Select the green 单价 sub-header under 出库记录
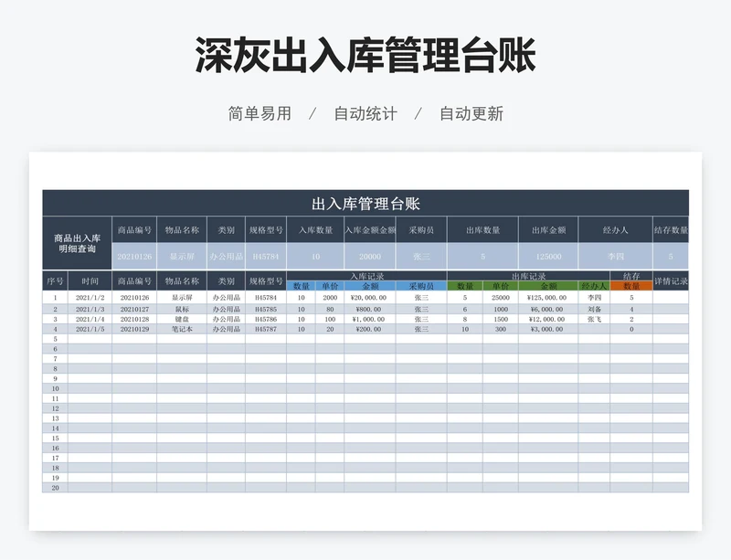The image size is (731, 560). coord(500,286)
